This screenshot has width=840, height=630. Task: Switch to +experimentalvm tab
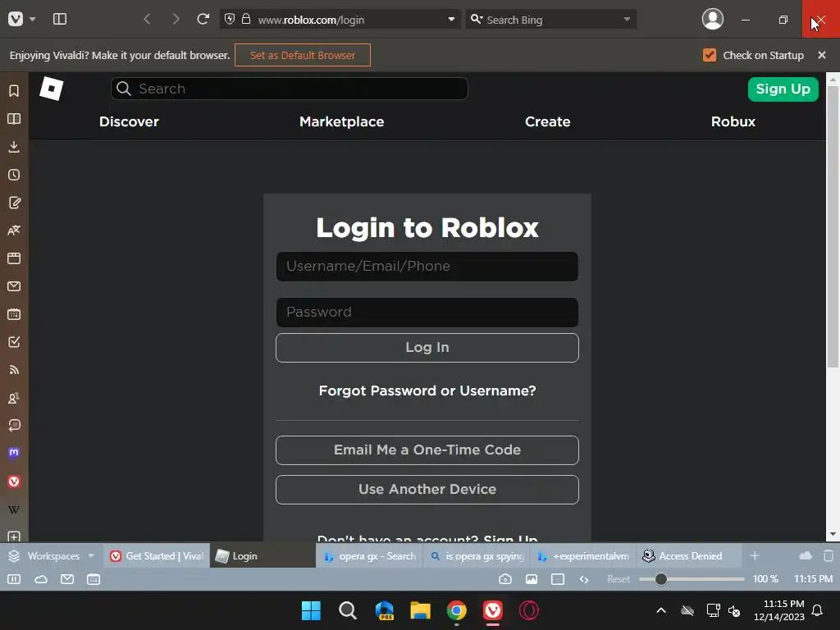pyautogui.click(x=583, y=556)
